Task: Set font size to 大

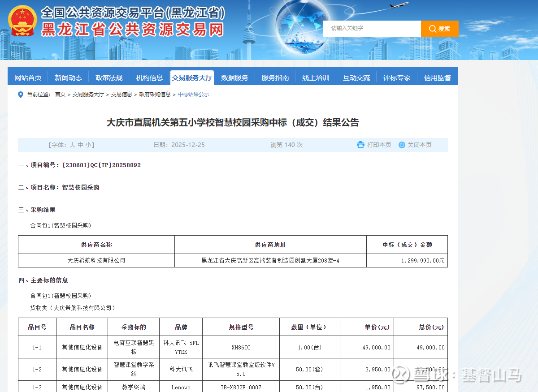Action: [72, 145]
